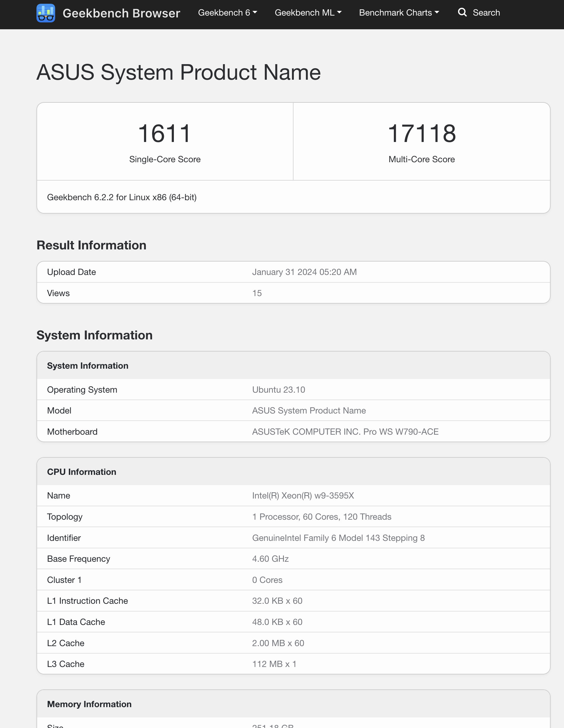Click the Base Frequency label
564x728 pixels.
click(79, 559)
